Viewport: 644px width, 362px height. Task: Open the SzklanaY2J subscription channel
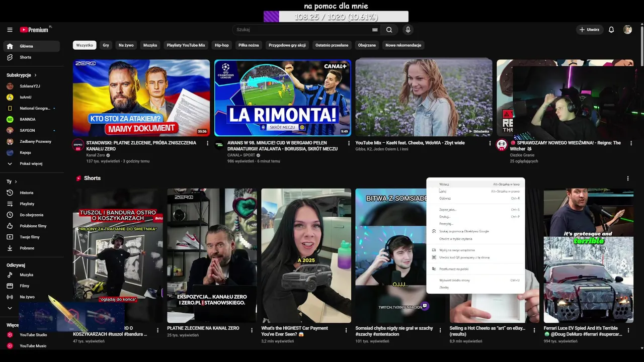(31, 86)
